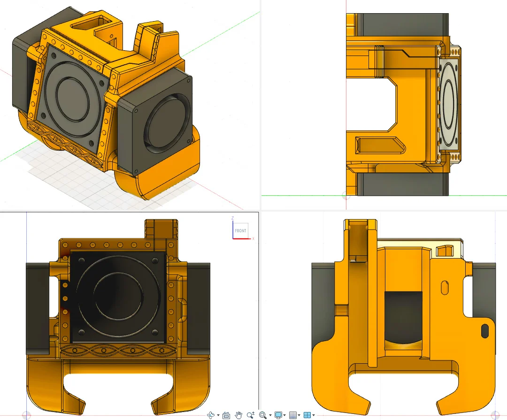
Task: Choose the Zoom Window magnifier icon
Action: pos(263,415)
